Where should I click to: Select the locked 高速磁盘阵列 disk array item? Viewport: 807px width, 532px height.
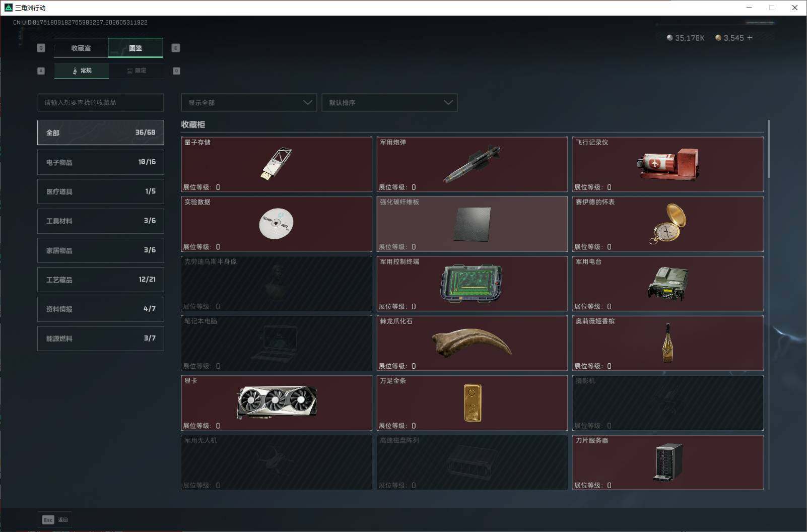coord(472,462)
